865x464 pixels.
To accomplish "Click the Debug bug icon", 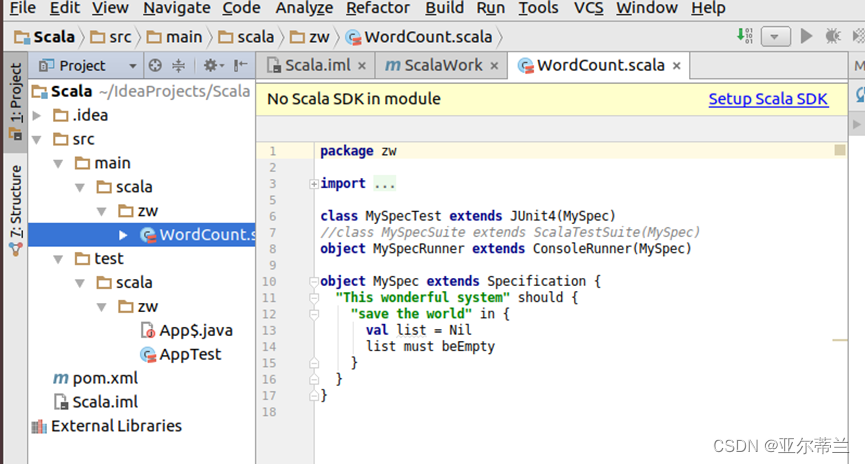I will pos(832,36).
